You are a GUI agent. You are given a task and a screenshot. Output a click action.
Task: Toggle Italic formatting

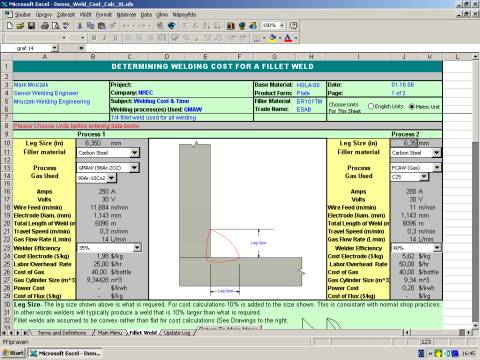click(105, 38)
